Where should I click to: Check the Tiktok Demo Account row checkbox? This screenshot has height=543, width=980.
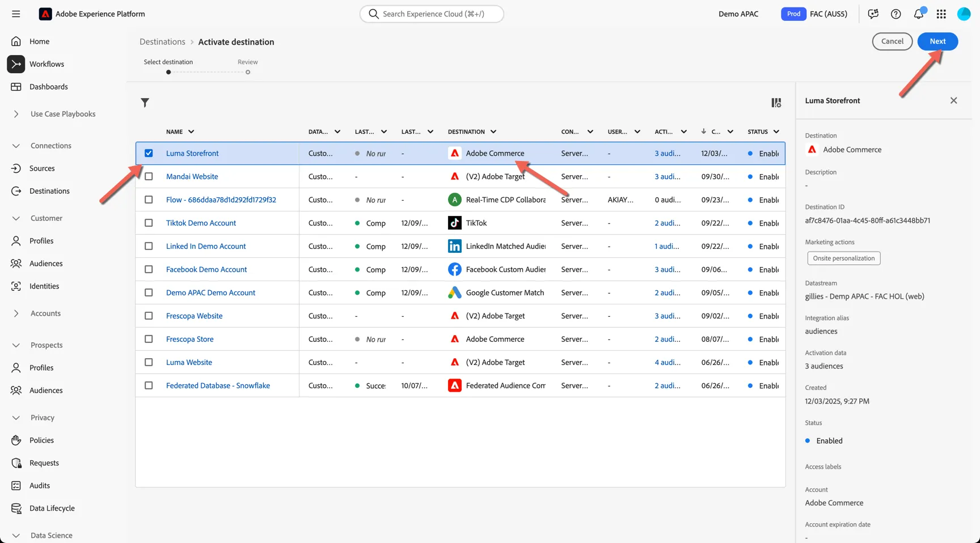(x=149, y=223)
